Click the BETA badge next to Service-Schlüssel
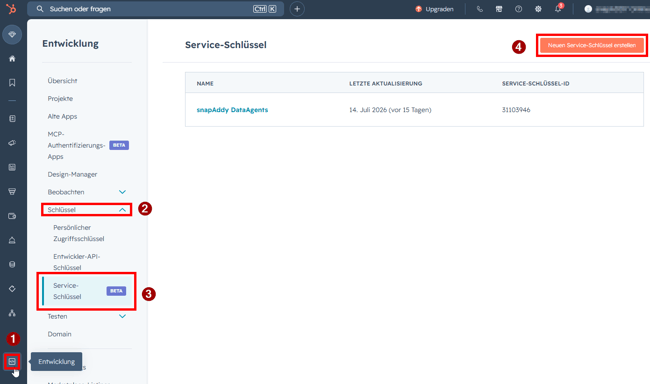Viewport: 650px width, 384px height. 116,291
